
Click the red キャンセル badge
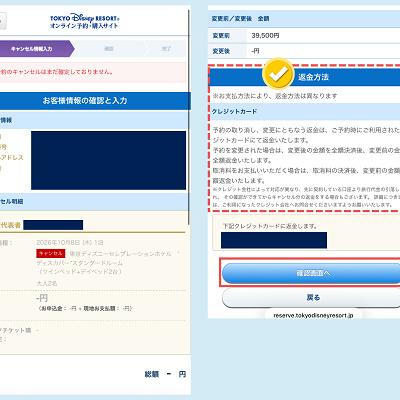pyautogui.click(x=51, y=253)
